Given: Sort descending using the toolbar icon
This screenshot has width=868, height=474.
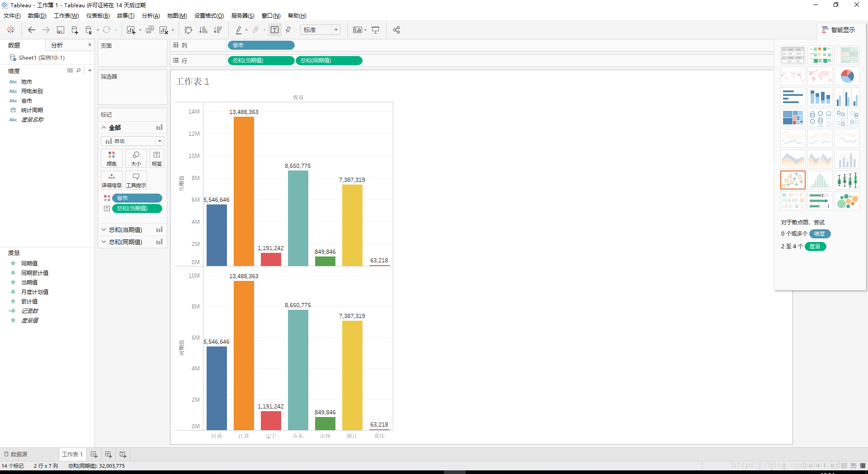Looking at the screenshot, I should point(218,30).
